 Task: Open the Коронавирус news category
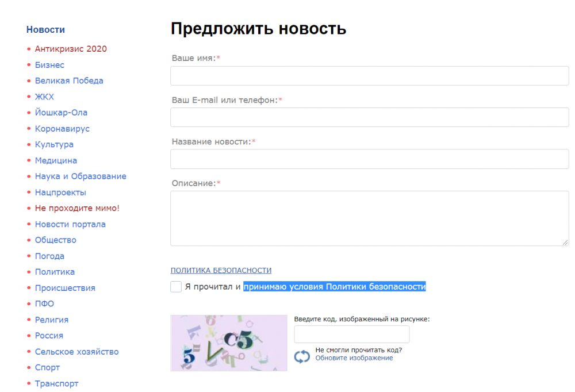tap(62, 129)
